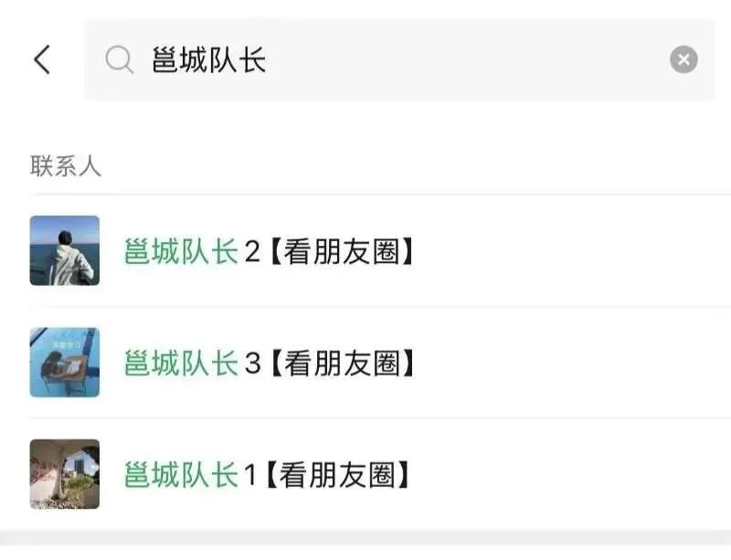The height and width of the screenshot is (560, 731).
Task: Tap 【看朋友圈】 label on 邕城队长1 row
Action: (337, 475)
